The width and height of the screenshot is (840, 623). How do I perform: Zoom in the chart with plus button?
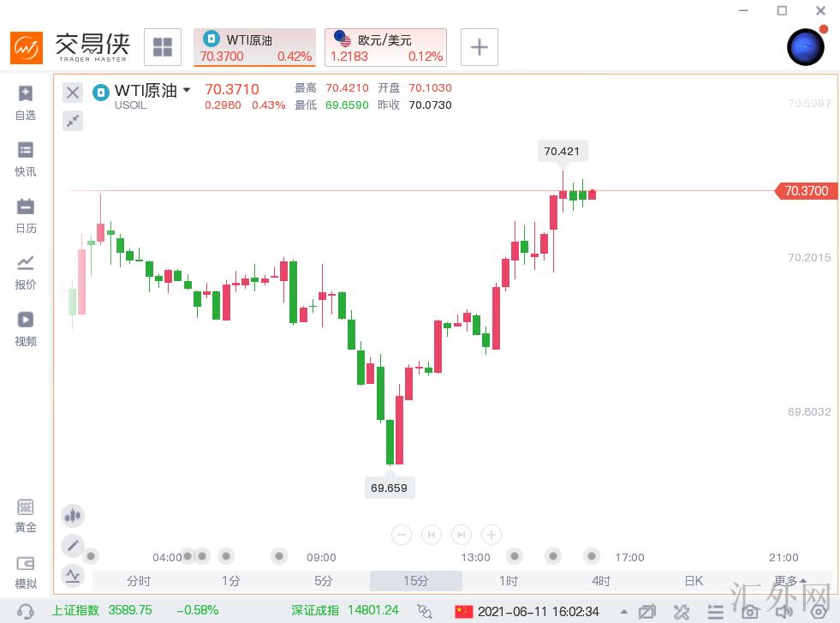tap(491, 535)
